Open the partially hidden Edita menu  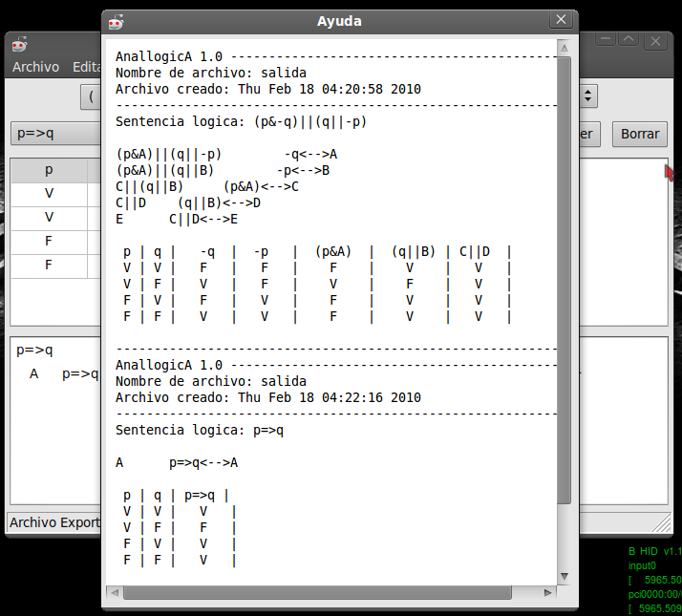coord(87,67)
